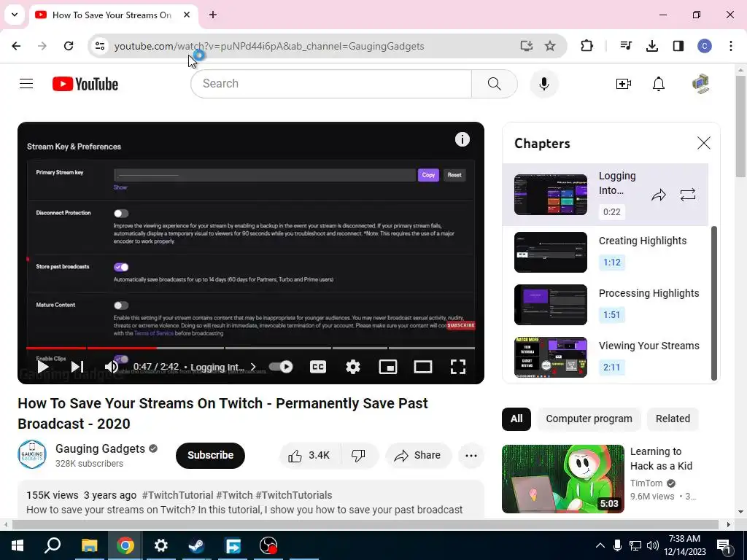This screenshot has width=747, height=560.
Task: Open Steam from taskbar
Action: [196, 545]
